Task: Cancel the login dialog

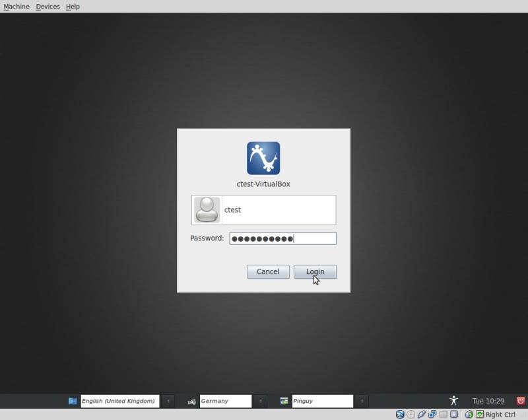Action: [268, 271]
